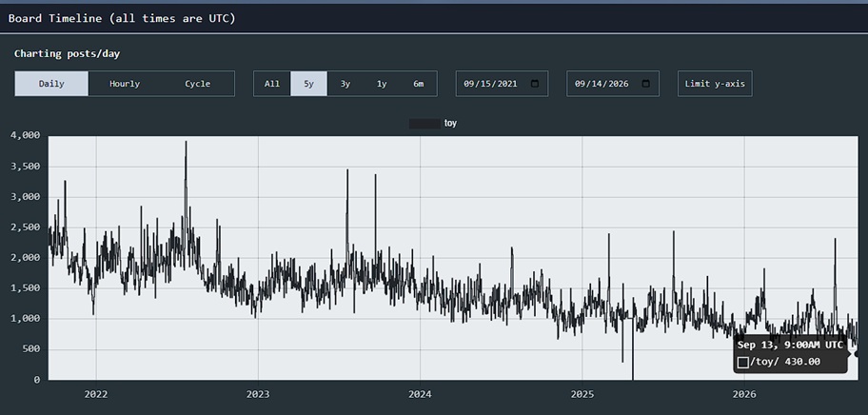Select the 6m time range
This screenshot has height=415, width=868.
click(419, 84)
